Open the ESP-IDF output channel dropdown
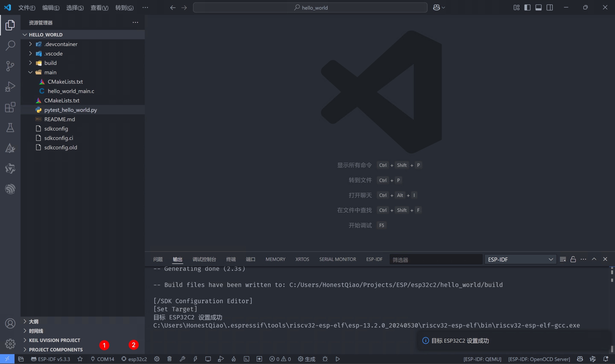 pyautogui.click(x=520, y=259)
